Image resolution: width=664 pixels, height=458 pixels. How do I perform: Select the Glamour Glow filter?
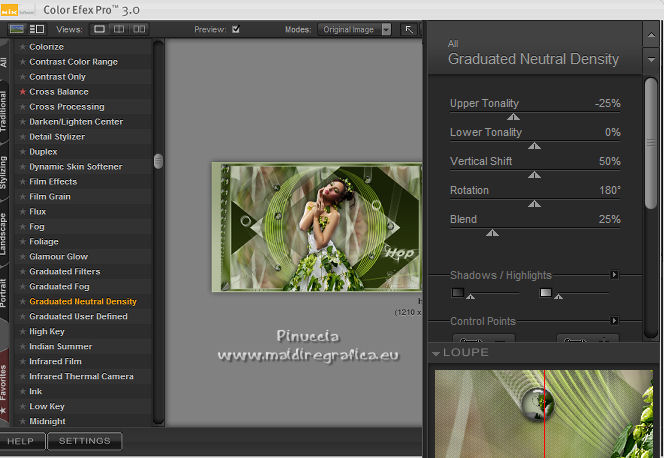click(58, 257)
